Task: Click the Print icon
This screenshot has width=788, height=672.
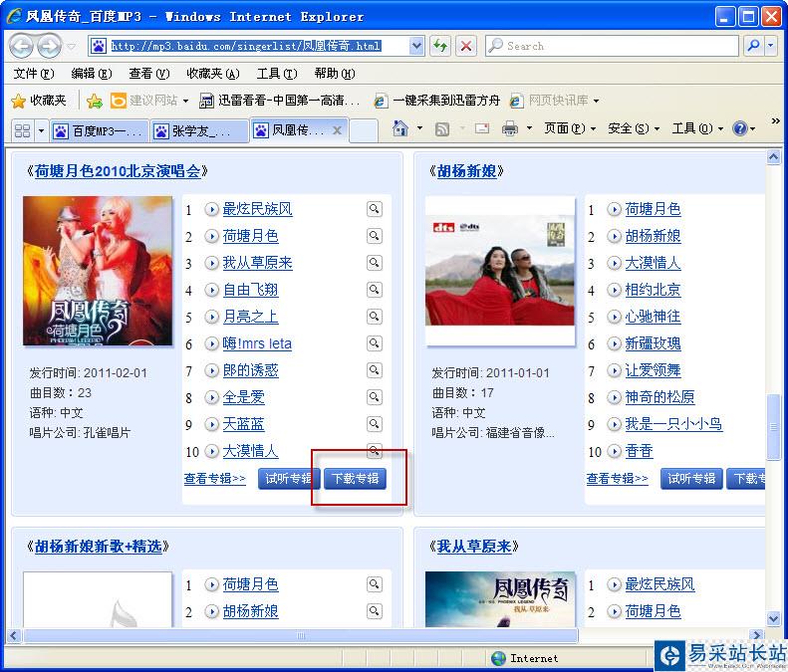Action: [x=510, y=129]
